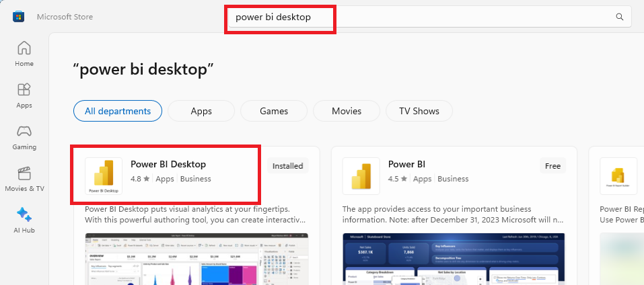Click the search magnifier icon

(x=620, y=17)
